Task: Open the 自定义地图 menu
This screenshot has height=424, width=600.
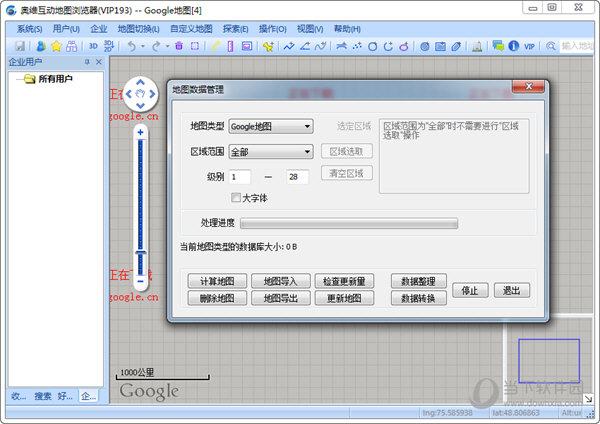Action: [x=191, y=29]
